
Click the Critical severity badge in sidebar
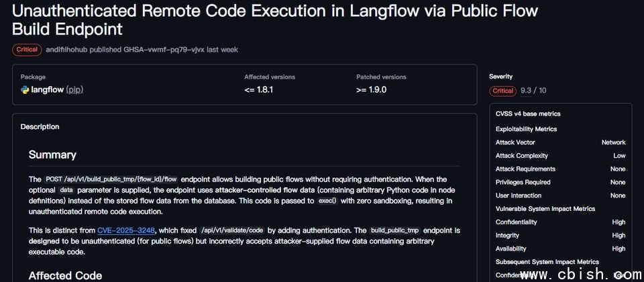coord(503,91)
